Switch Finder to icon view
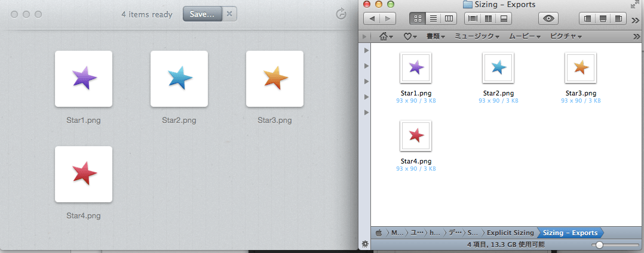644x253 pixels. tap(418, 18)
